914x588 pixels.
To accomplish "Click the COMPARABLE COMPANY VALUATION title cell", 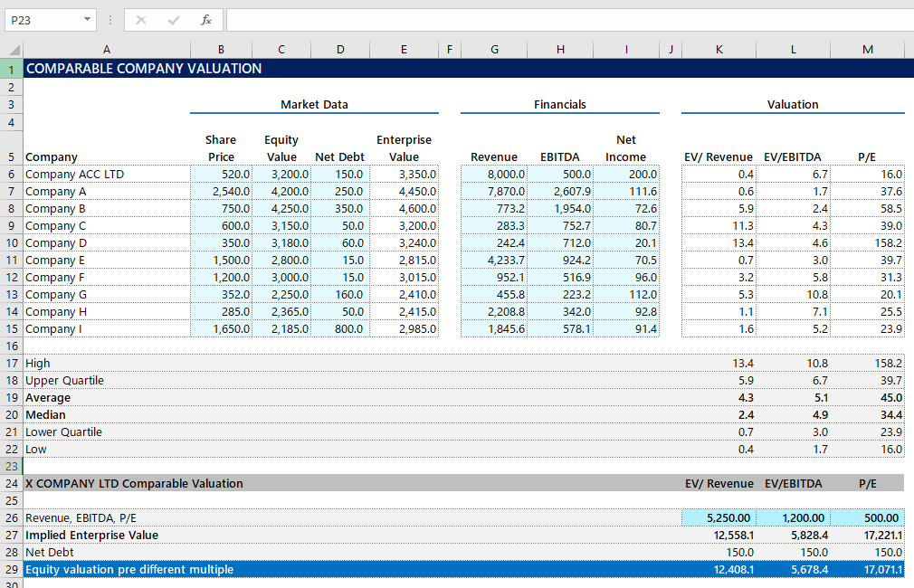I will point(145,69).
